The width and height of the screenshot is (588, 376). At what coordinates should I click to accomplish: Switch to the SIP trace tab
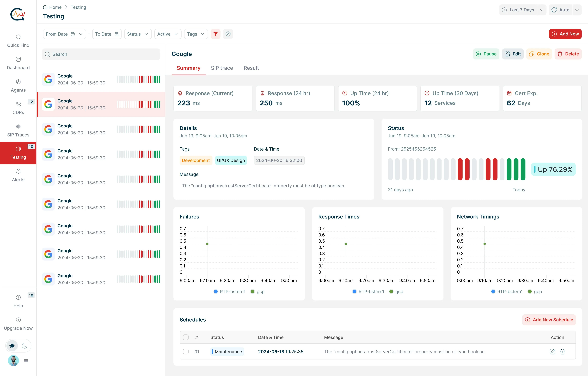222,68
